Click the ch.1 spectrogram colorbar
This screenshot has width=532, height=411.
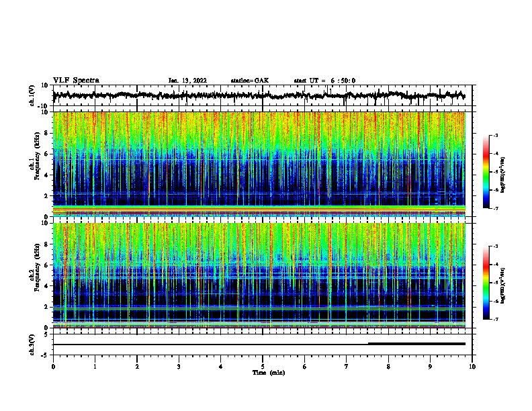pyautogui.click(x=486, y=172)
